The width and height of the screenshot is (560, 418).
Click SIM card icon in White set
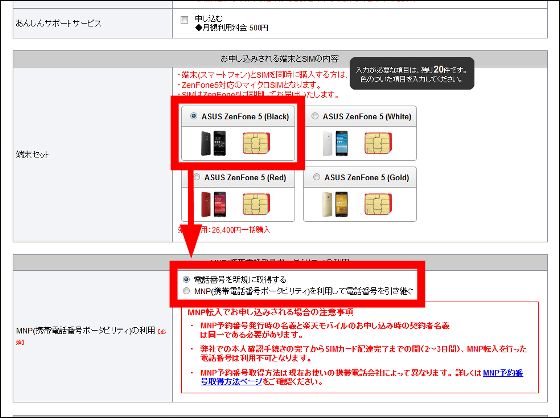378,143
